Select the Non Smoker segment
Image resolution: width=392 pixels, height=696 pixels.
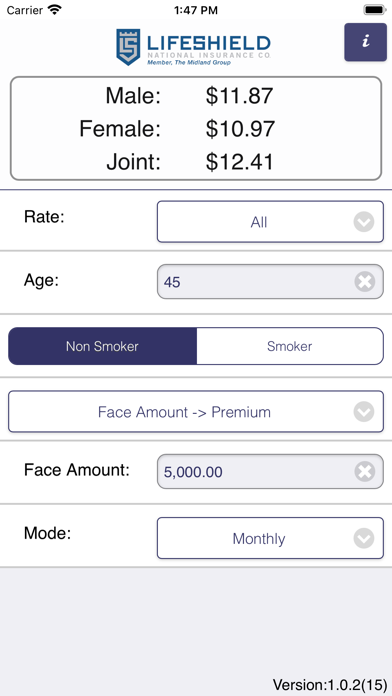tap(103, 346)
